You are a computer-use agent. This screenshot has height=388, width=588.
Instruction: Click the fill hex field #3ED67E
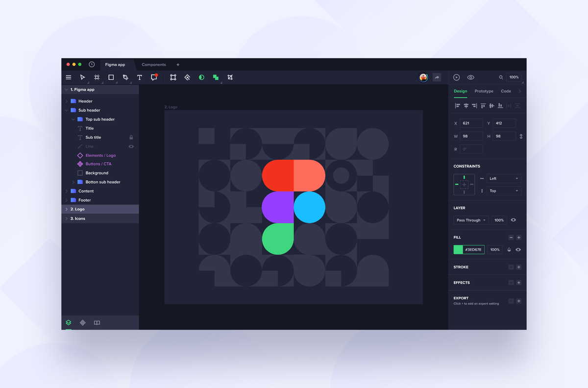[x=473, y=250]
